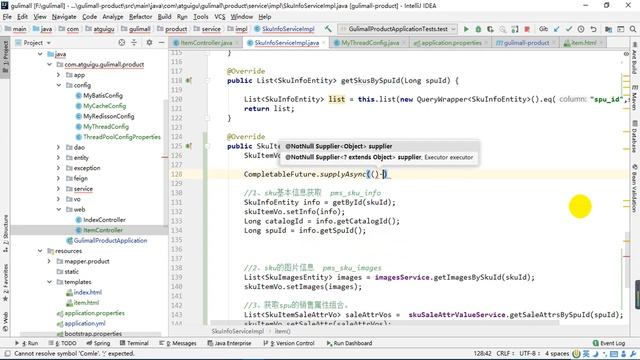Open the TODO tool window
The height and width of the screenshot is (360, 640).
[x=62, y=343]
